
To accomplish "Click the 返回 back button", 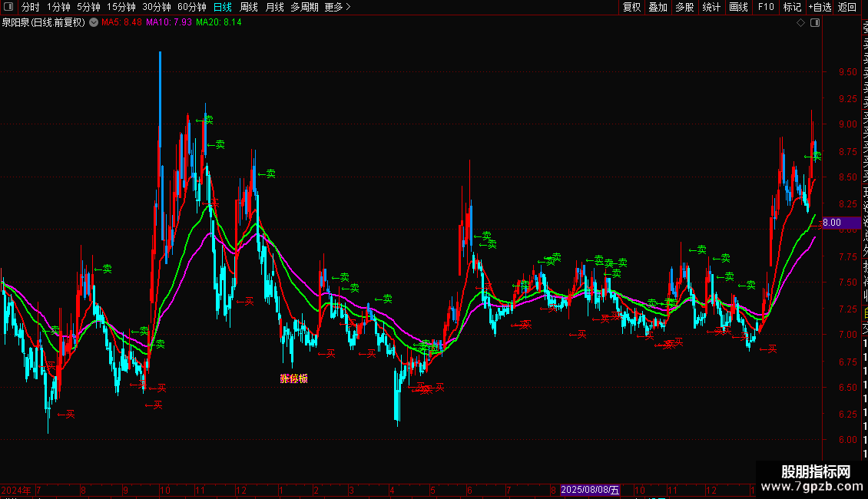I will point(847,7).
